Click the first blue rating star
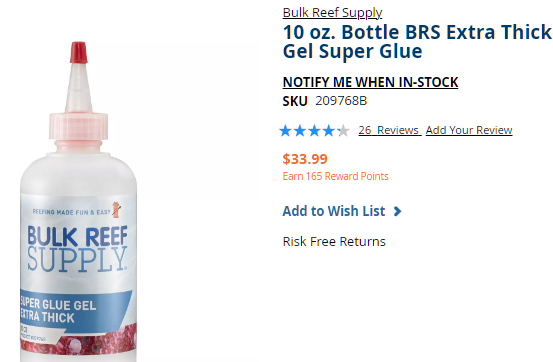 [x=285, y=131]
